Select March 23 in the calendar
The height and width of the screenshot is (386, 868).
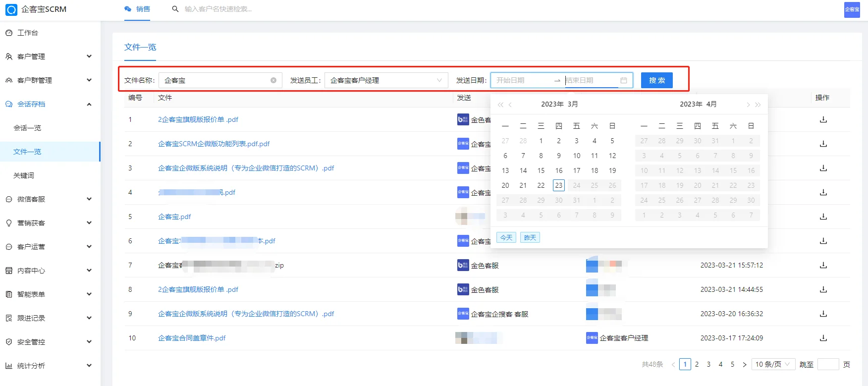coord(559,185)
